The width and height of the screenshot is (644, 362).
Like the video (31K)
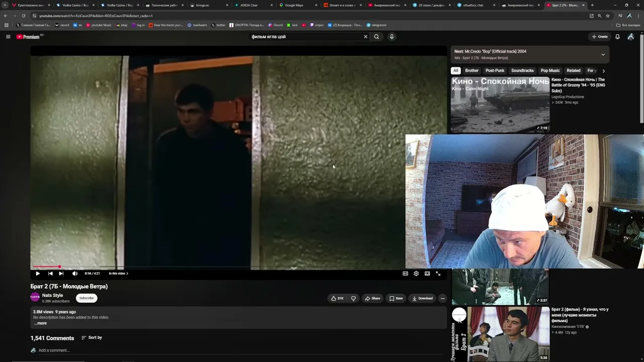[337, 298]
